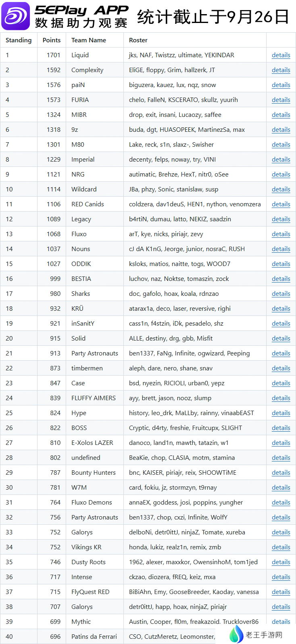Select points value 1576
This screenshot has height=644, width=296.
[54, 85]
